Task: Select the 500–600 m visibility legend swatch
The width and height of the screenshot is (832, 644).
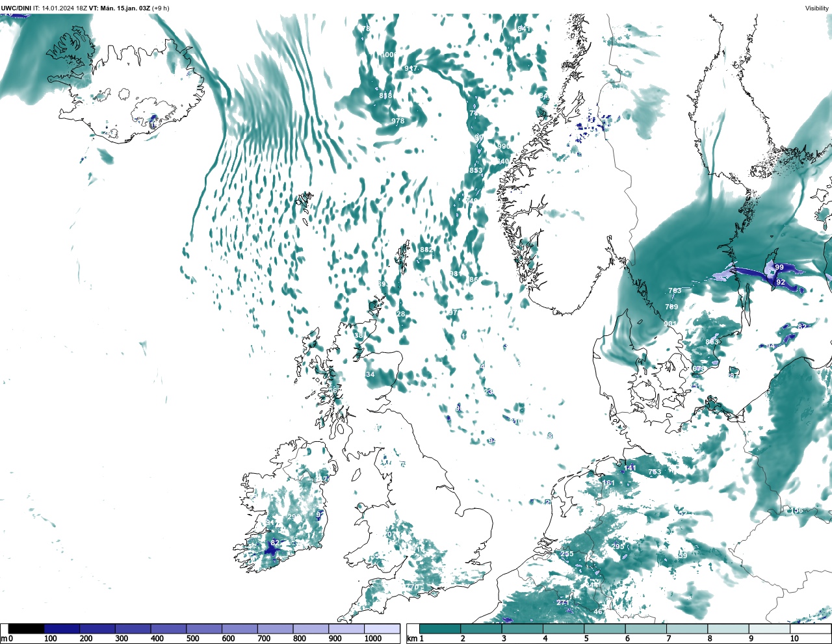Action: pyautogui.click(x=204, y=629)
